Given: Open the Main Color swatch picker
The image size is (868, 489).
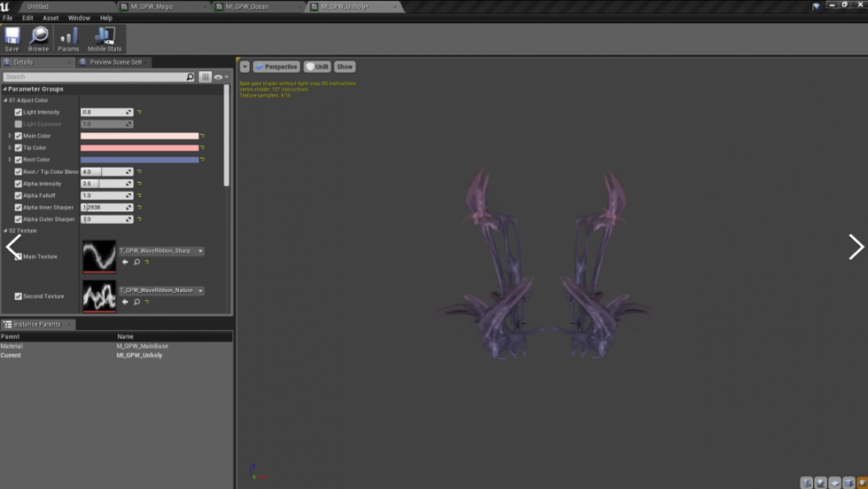Looking at the screenshot, I should [139, 136].
